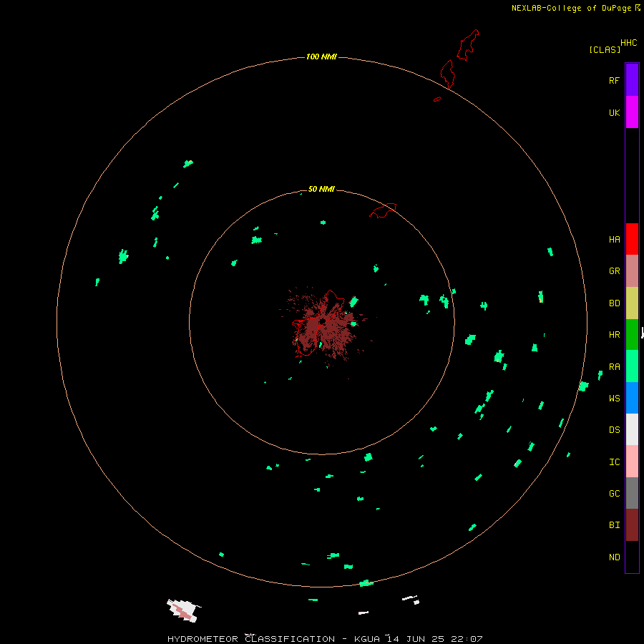
Task: Click the KGUA station identifier
Action: pyautogui.click(x=367, y=639)
